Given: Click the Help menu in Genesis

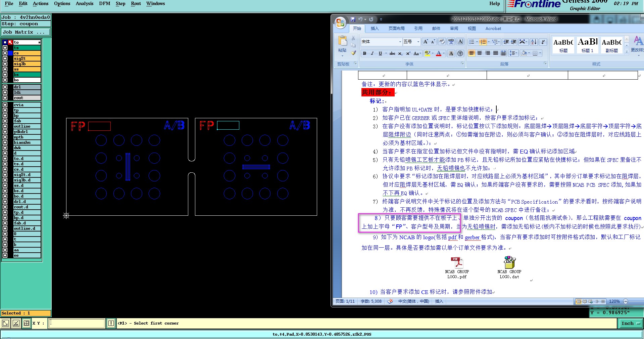Looking at the screenshot, I should pyautogui.click(x=494, y=3).
